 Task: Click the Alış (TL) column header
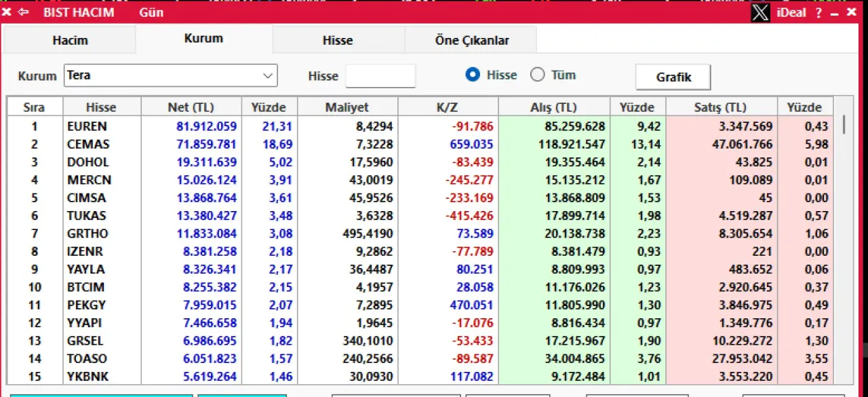(553, 107)
